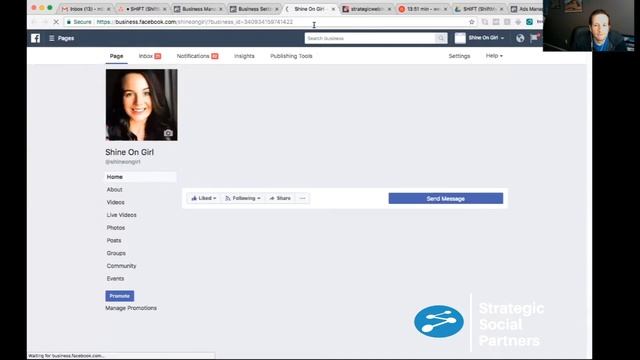Click the Shine On Girl profile picture

click(142, 105)
